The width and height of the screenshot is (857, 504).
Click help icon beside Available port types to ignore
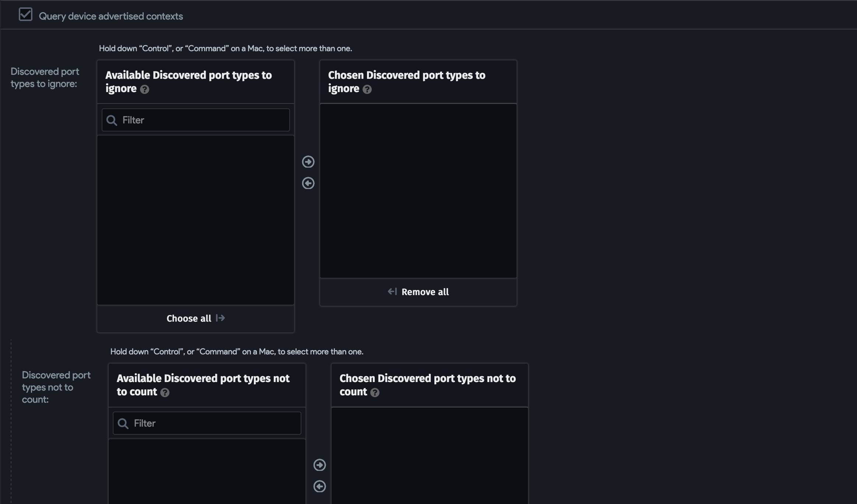click(x=144, y=90)
